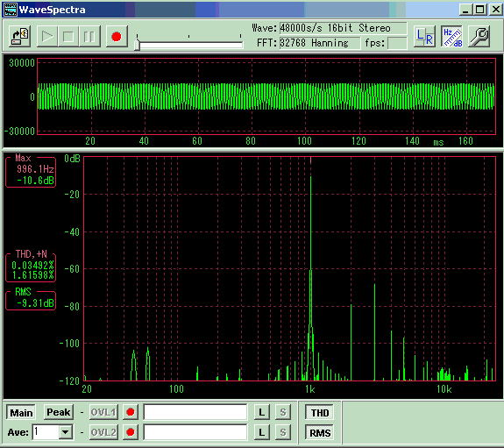The height and width of the screenshot is (448, 504).
Task: Stop playback with the square Stop button
Action: [x=68, y=36]
